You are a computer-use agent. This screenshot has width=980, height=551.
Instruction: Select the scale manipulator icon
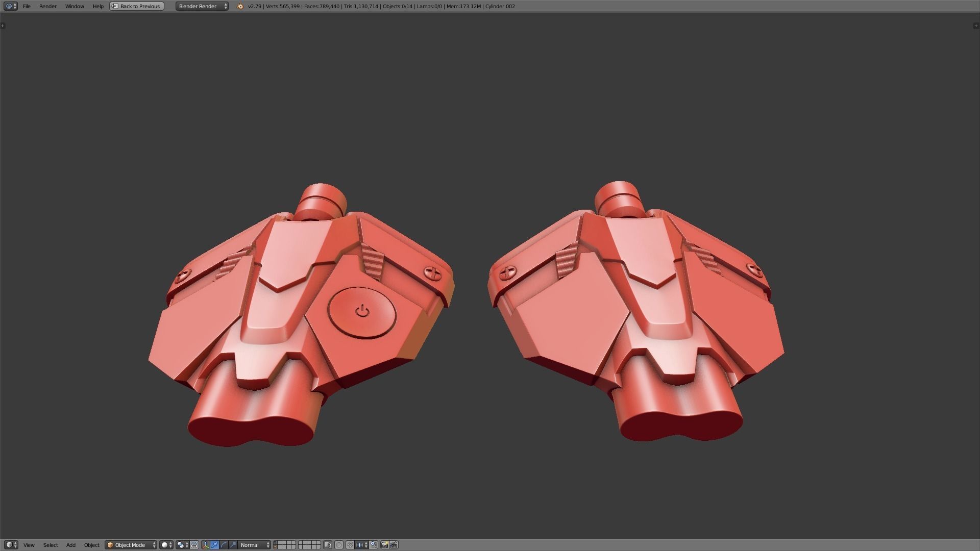233,545
